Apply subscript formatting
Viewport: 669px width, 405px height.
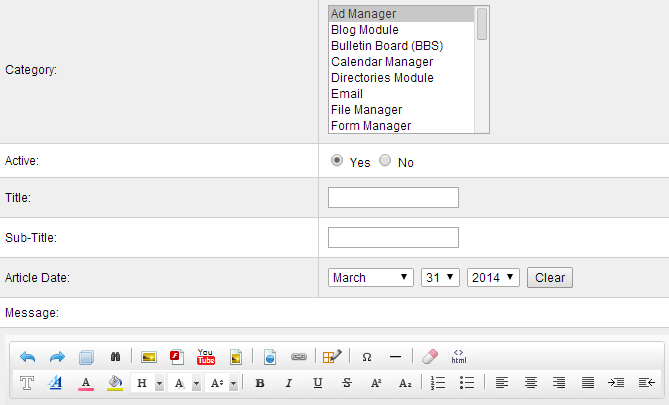(x=405, y=383)
